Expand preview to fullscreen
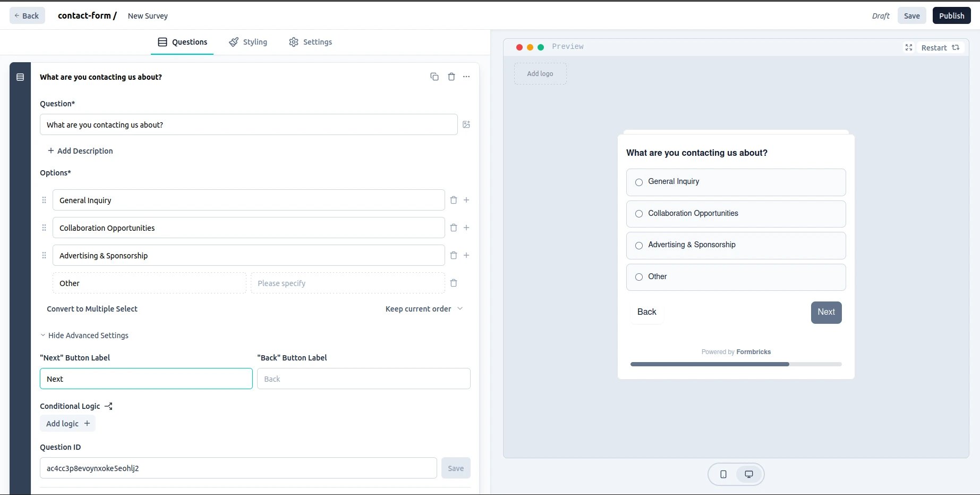 pyautogui.click(x=909, y=47)
